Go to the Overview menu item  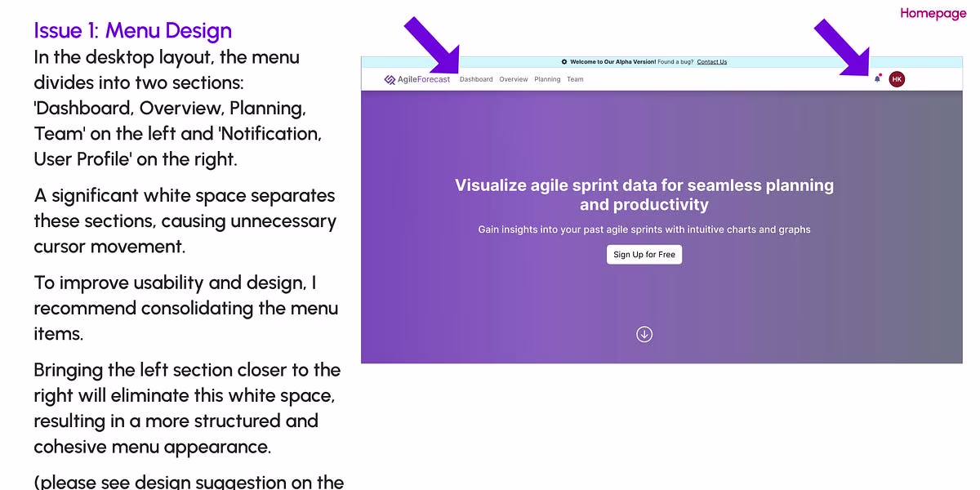tap(514, 79)
